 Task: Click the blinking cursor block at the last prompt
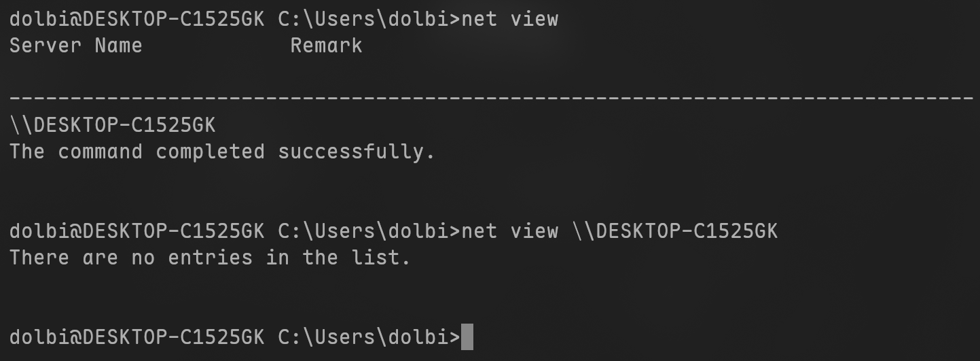coord(467,337)
